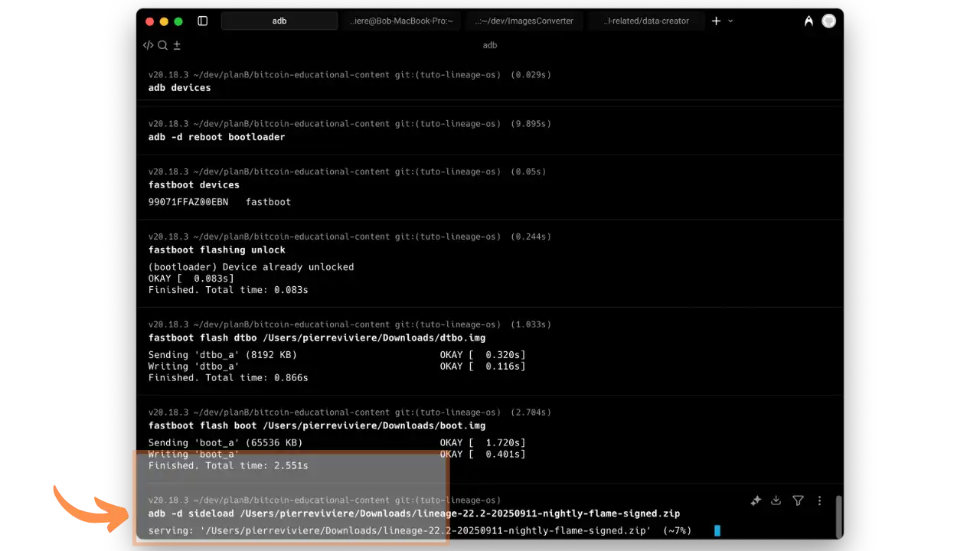This screenshot has height=551, width=980.
Task: Open the code view icon below the window controls
Action: click(149, 45)
